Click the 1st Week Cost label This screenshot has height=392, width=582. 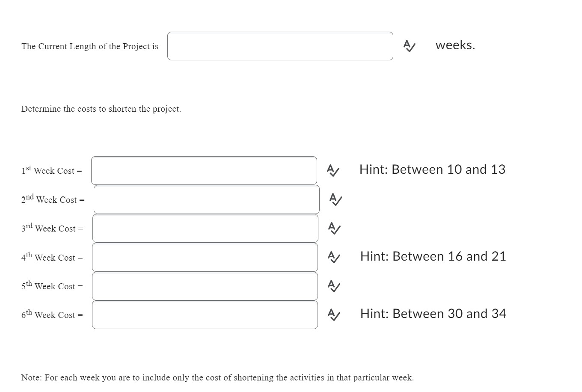coord(51,171)
